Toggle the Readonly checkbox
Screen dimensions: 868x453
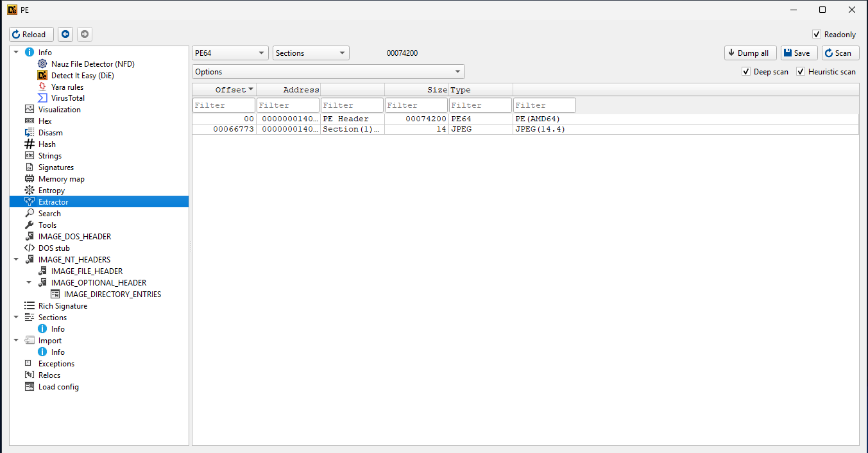click(x=817, y=35)
